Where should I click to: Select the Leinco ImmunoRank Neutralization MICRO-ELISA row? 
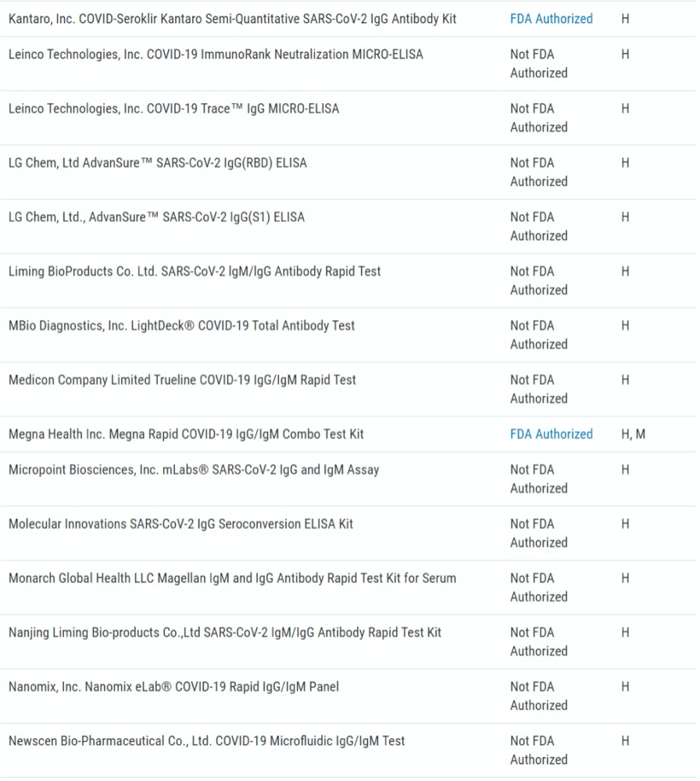[x=216, y=55]
